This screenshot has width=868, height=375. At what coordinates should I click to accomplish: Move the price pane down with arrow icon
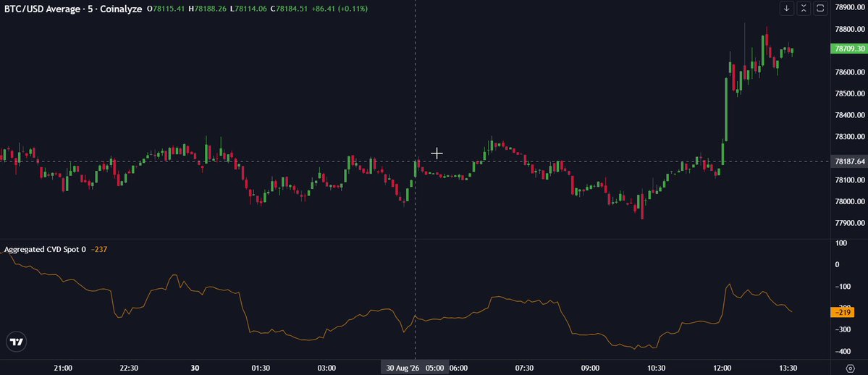[787, 8]
